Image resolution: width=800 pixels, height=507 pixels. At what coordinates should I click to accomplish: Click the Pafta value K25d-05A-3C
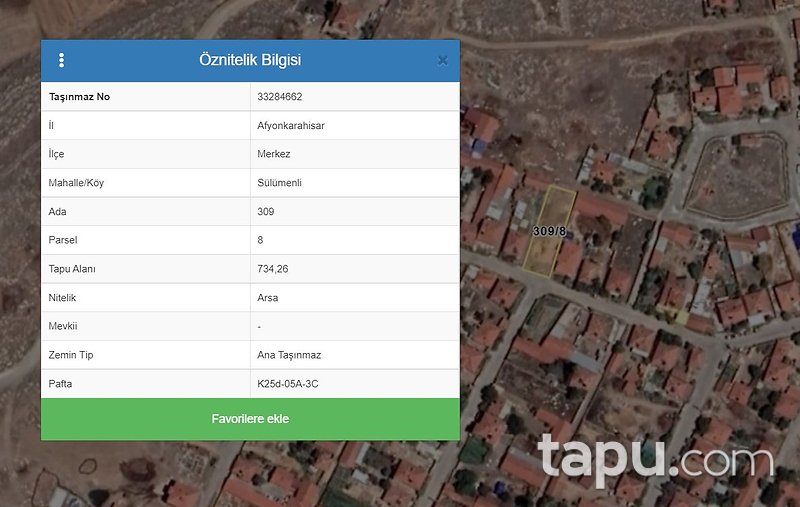click(287, 384)
